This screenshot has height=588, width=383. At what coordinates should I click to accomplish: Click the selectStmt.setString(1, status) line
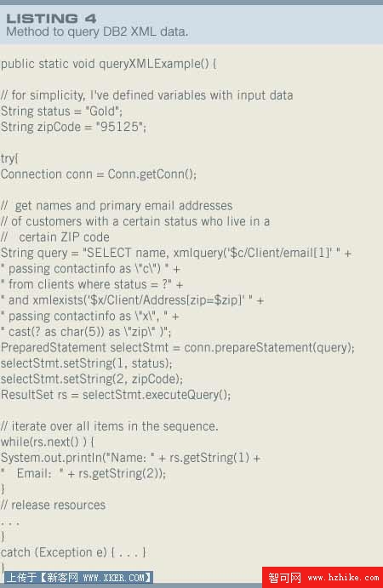point(87,363)
